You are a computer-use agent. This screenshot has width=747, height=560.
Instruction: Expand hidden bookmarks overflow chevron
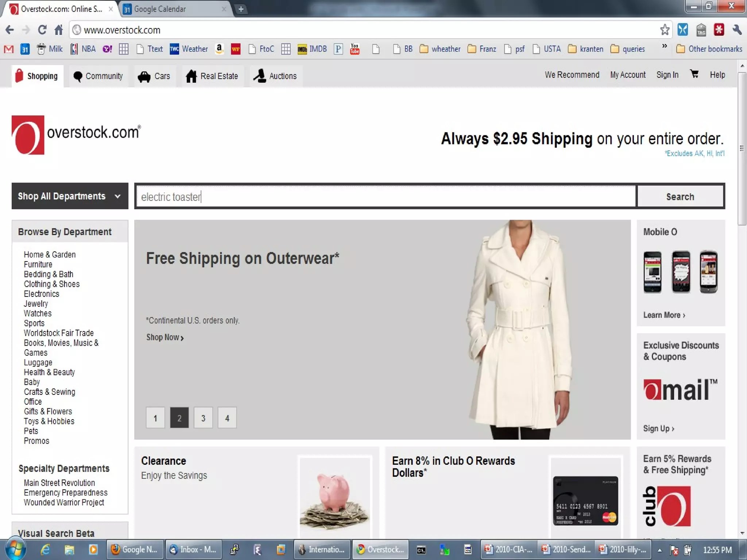664,46
